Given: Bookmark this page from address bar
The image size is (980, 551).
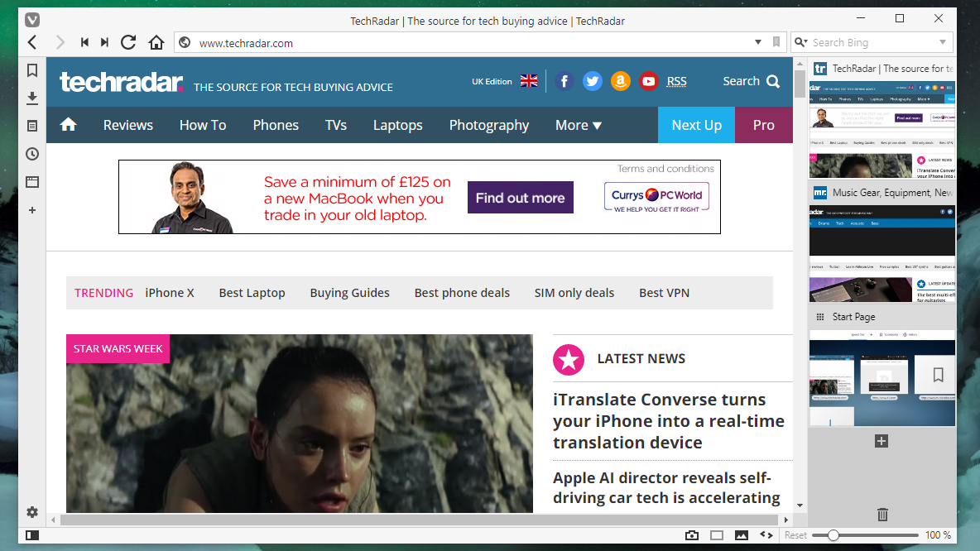Looking at the screenshot, I should (x=776, y=42).
